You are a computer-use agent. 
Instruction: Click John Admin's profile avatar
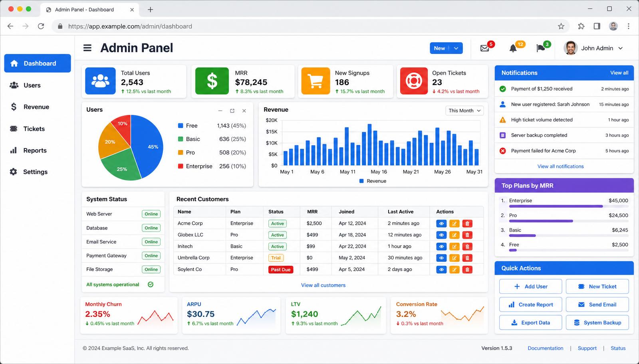click(x=570, y=48)
